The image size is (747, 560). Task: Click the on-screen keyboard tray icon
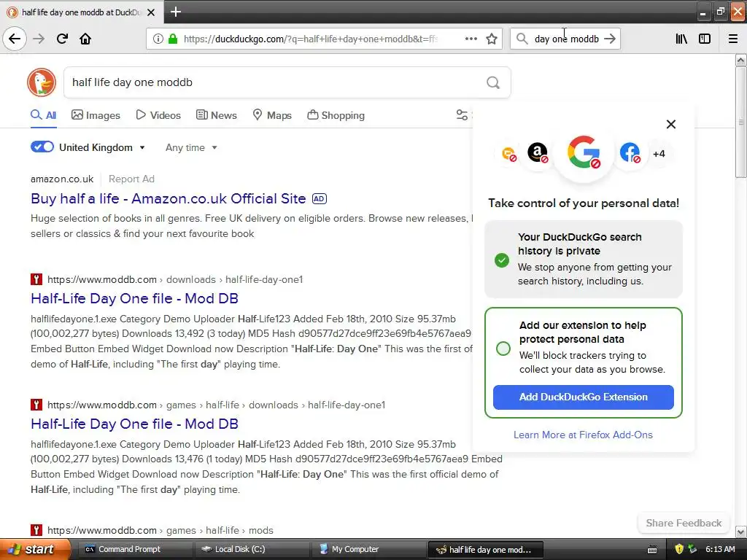coord(652,550)
